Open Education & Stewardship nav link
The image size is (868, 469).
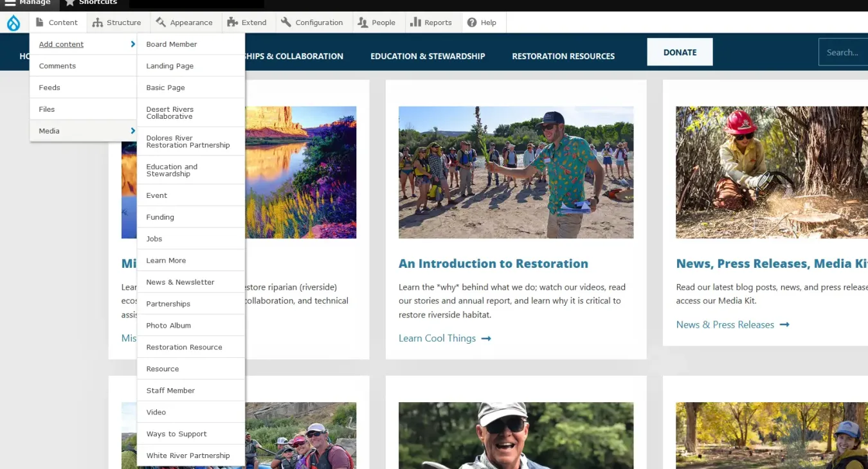click(428, 57)
